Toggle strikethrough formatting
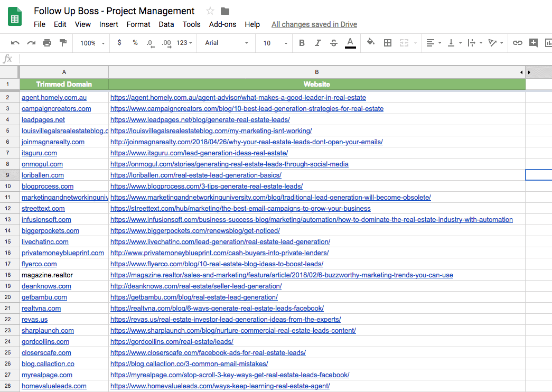Screen dimensions: 552x392 (x=334, y=43)
